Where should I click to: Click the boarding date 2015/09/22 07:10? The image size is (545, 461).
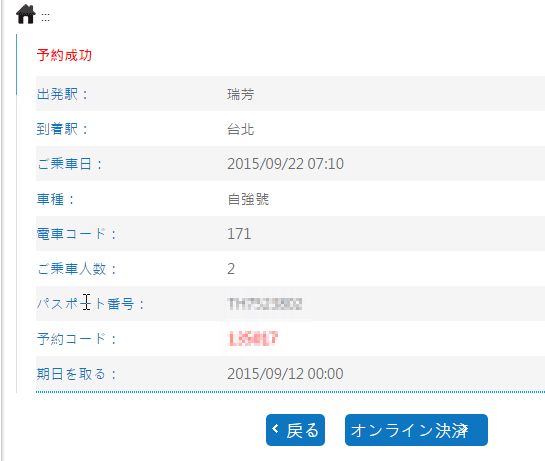pyautogui.click(x=285, y=164)
